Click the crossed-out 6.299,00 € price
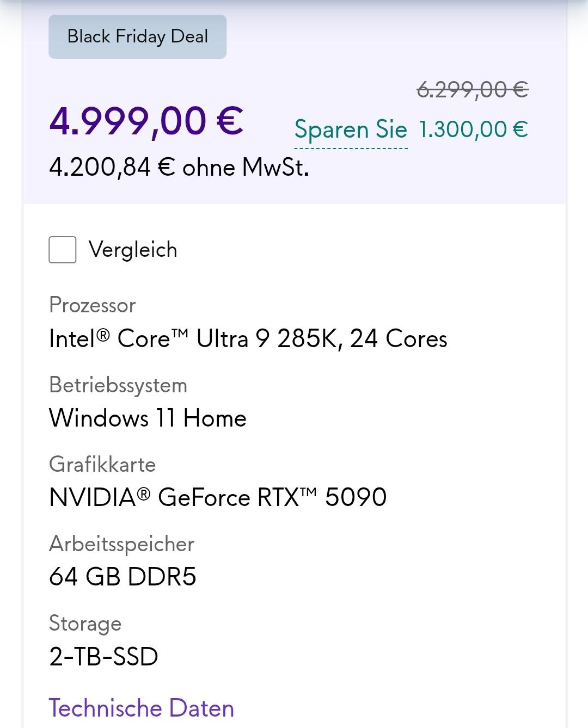 coord(472,89)
